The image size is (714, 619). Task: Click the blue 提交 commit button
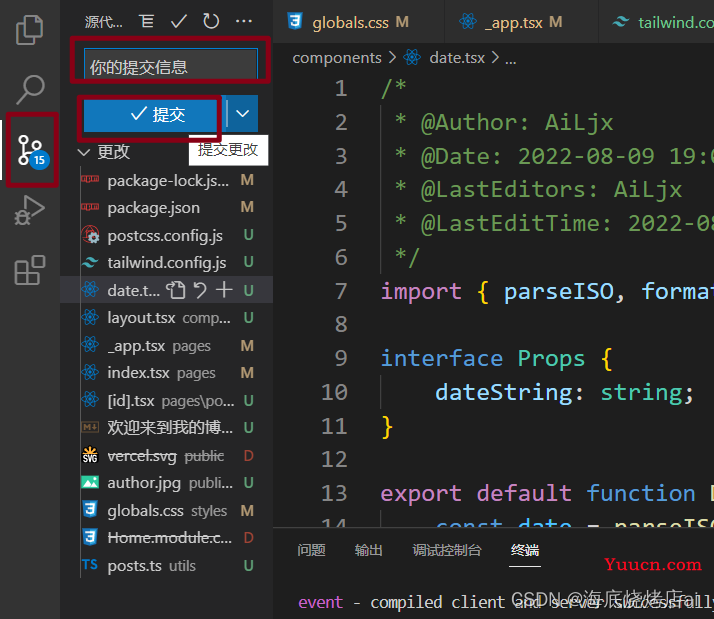coord(150,114)
